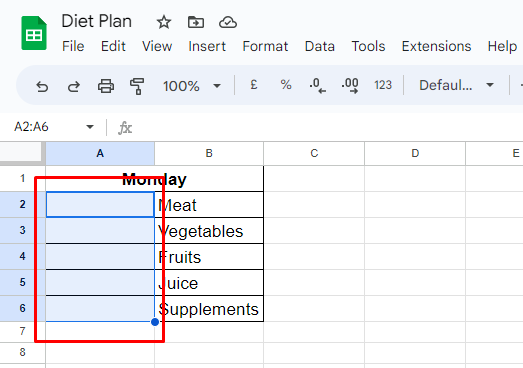Expand the Default font dropdown
This screenshot has height=368, width=523.
456,85
